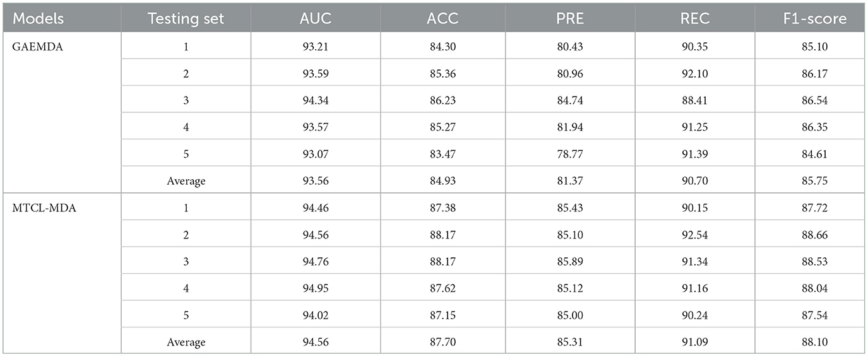The height and width of the screenshot is (357, 868).
Task: Click the MTCL-MDA Average row label
Action: pos(186,342)
